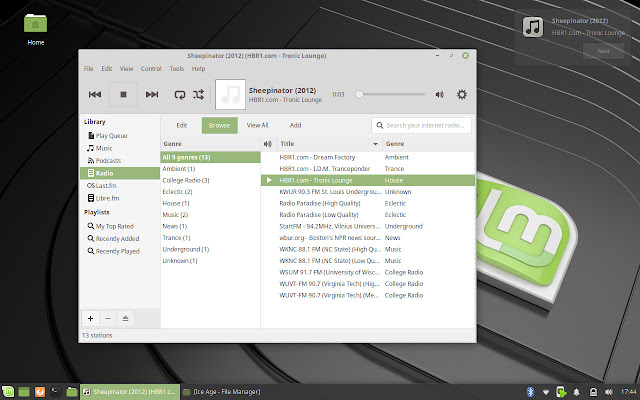Filter by House (1) genre

210,203
